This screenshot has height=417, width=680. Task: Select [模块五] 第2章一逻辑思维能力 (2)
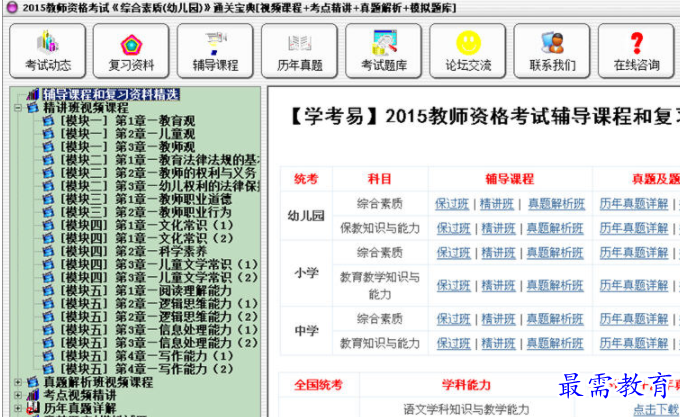[159, 316]
